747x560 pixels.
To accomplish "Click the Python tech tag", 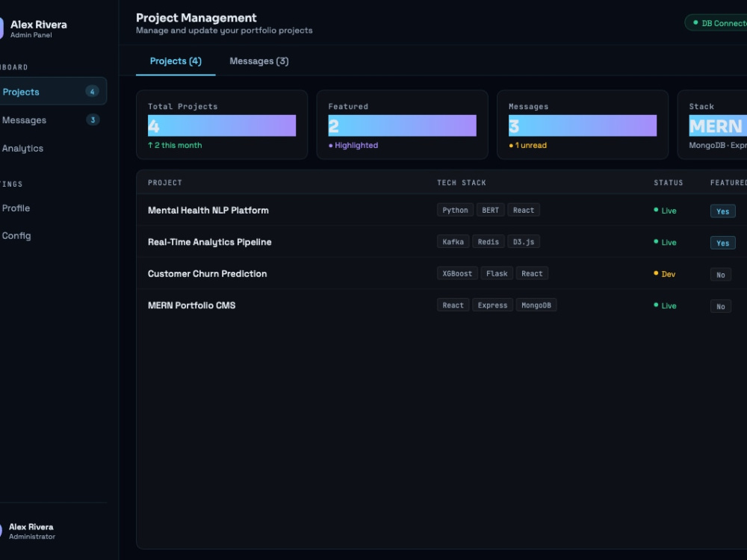I will click(x=455, y=210).
